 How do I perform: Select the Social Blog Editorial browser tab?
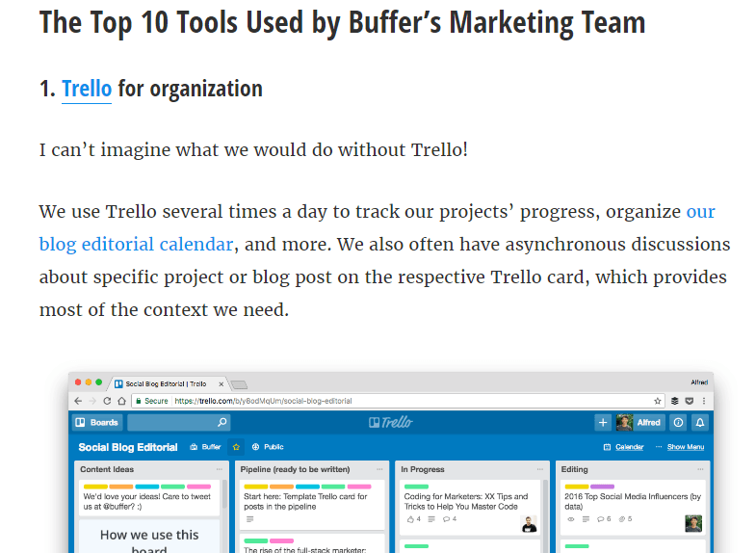coord(166,383)
